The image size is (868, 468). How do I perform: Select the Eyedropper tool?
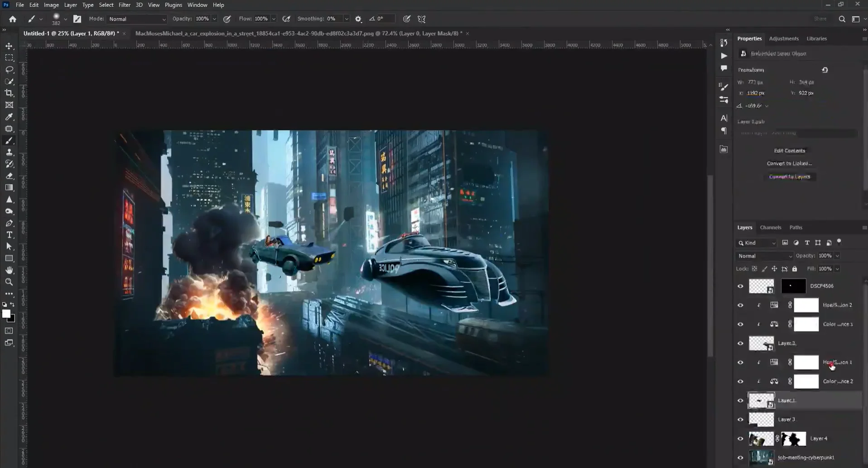[x=9, y=117]
